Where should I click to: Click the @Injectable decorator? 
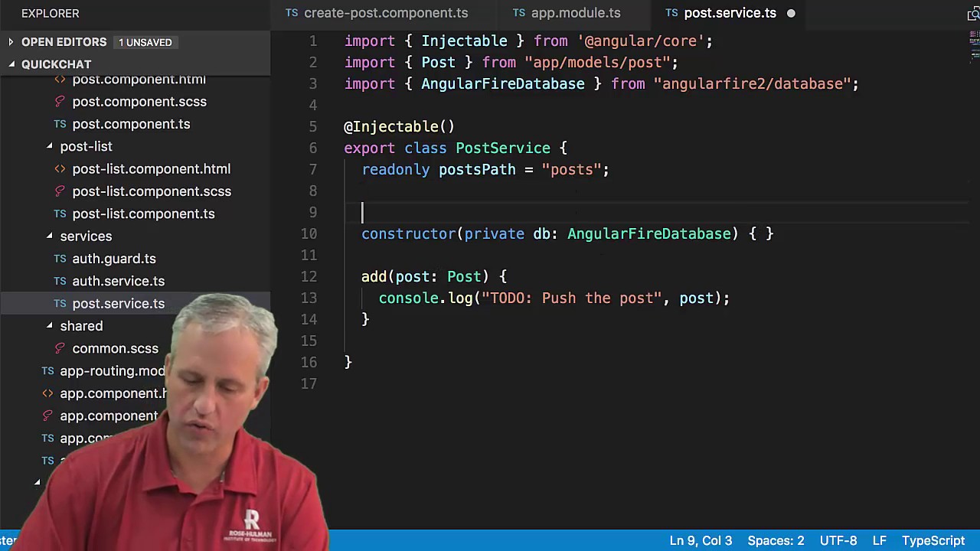[x=399, y=126]
